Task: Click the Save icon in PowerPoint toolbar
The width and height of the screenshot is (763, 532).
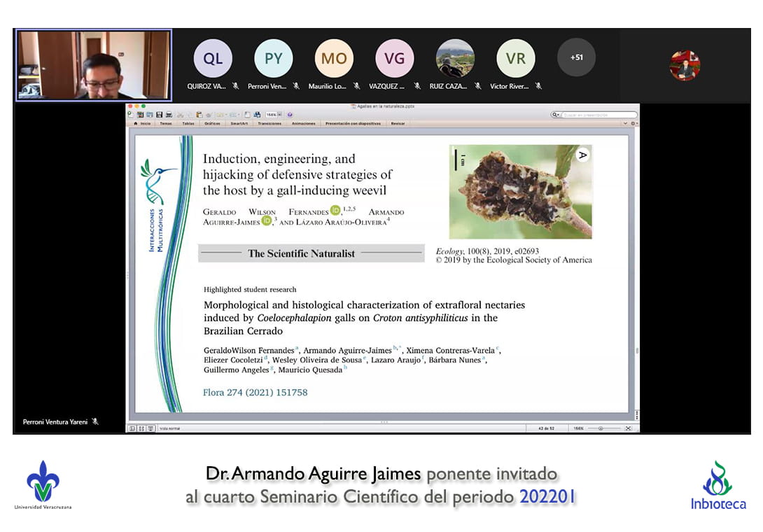Action: (160, 115)
